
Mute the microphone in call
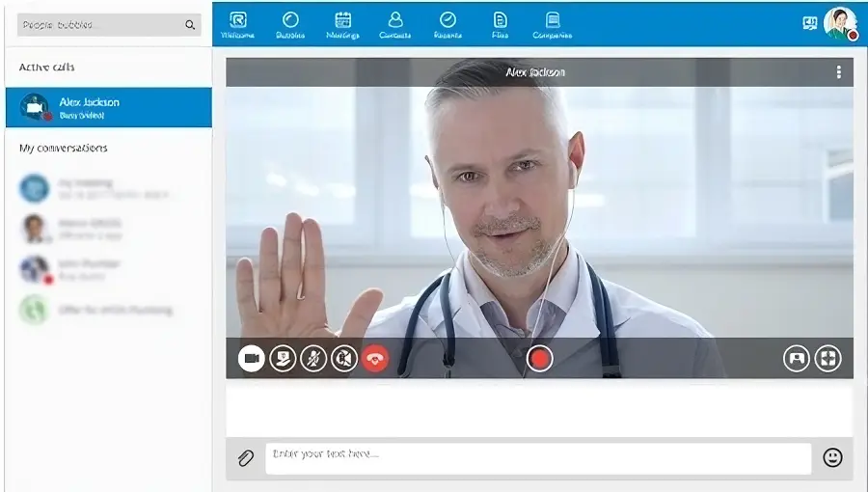[x=313, y=359]
